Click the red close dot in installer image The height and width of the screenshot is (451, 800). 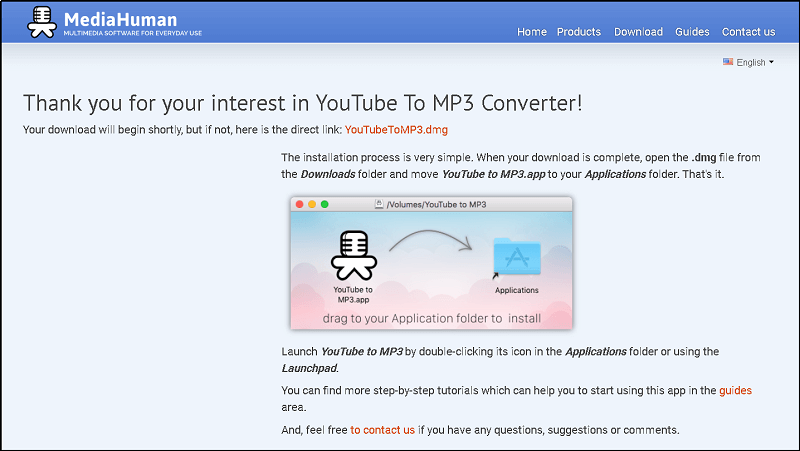pyautogui.click(x=299, y=204)
